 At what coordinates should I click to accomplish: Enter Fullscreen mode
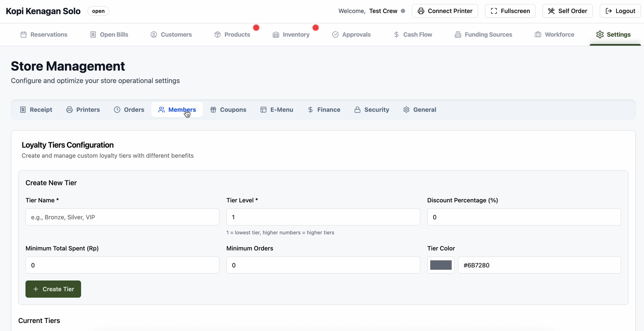tap(510, 11)
